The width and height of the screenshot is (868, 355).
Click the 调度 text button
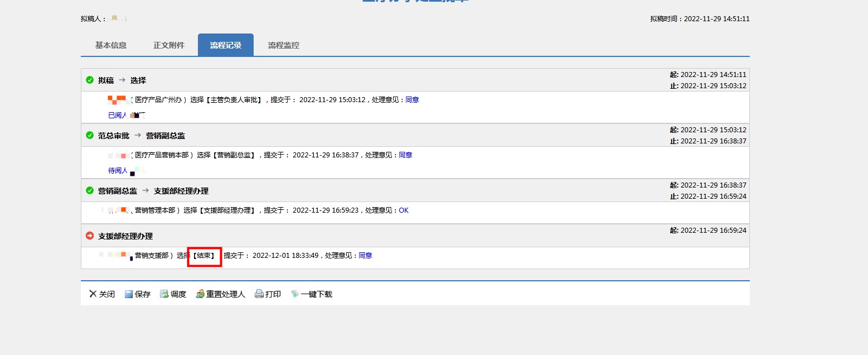point(178,294)
